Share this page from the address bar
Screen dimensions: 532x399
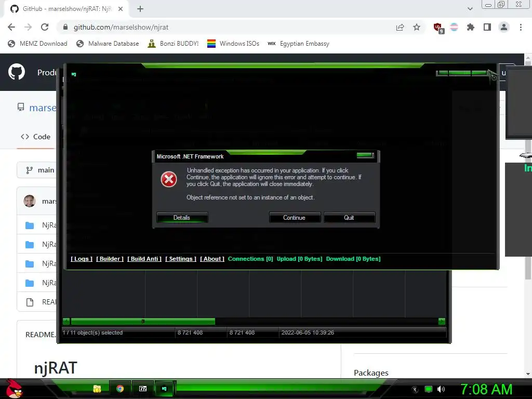[x=400, y=27]
